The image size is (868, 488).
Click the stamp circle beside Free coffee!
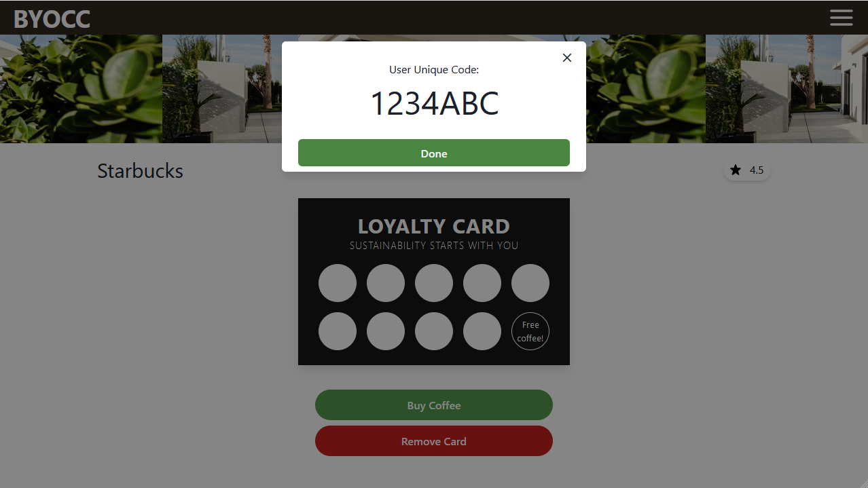(x=482, y=331)
